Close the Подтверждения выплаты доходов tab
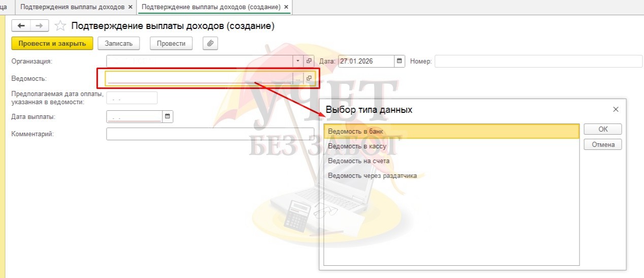The width and height of the screenshot is (644, 278). click(x=130, y=7)
